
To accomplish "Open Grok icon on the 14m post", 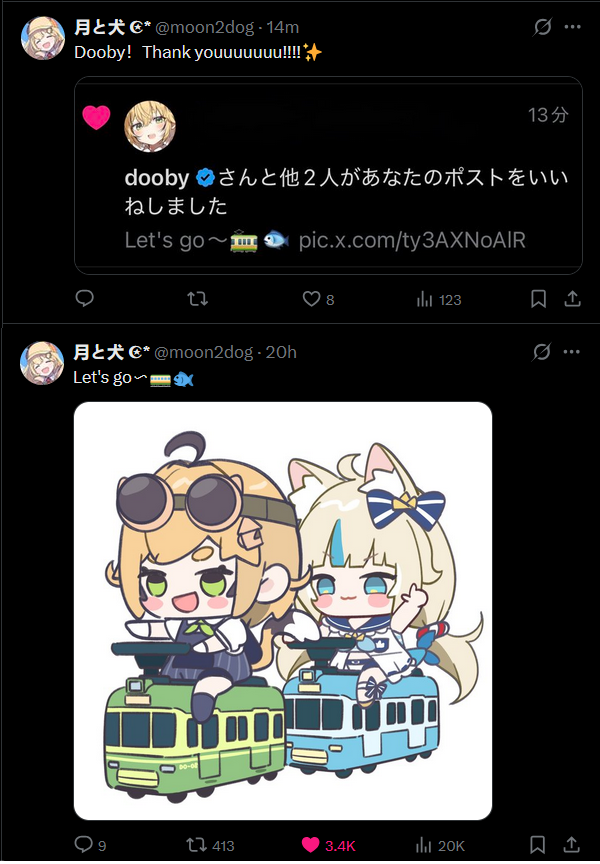I will point(543,26).
